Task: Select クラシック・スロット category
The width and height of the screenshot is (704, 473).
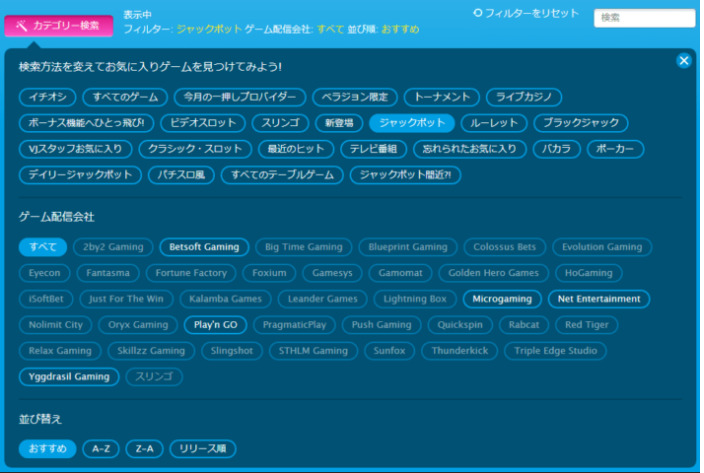Action: pyautogui.click(x=195, y=149)
